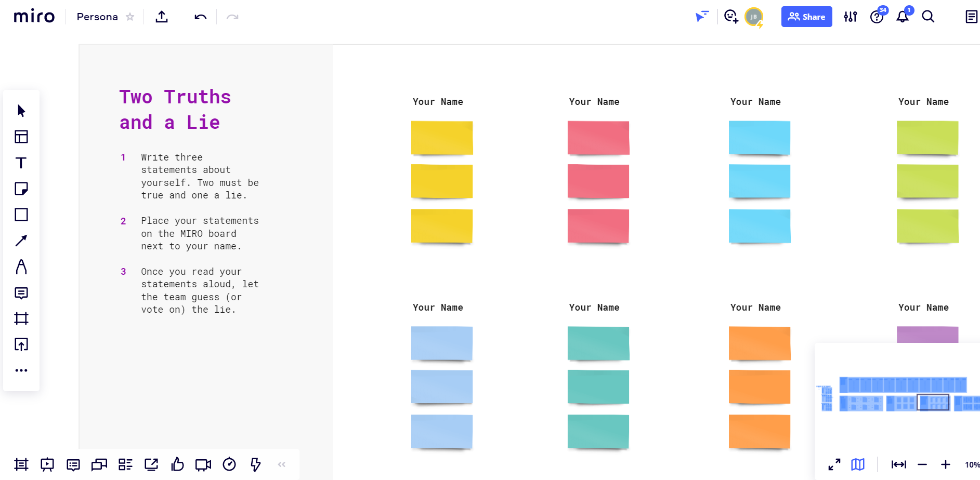Click 'Your Name' above yellow stickies

[438, 102]
